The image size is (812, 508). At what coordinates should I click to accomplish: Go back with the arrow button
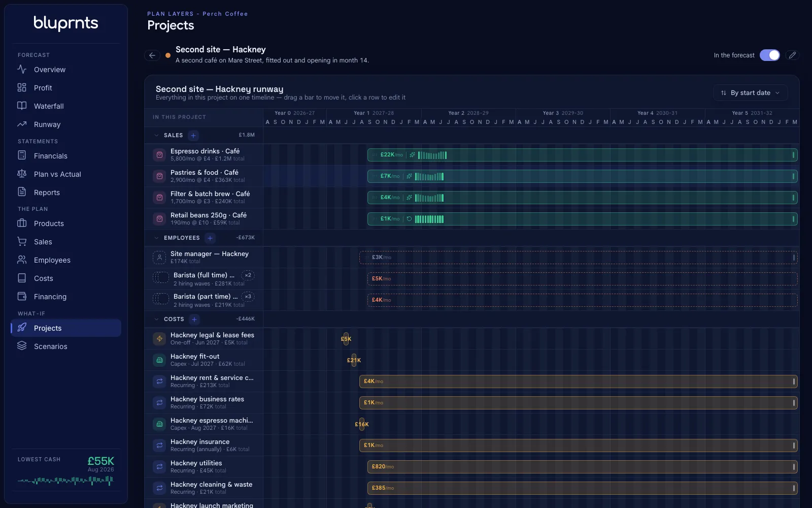pos(152,55)
